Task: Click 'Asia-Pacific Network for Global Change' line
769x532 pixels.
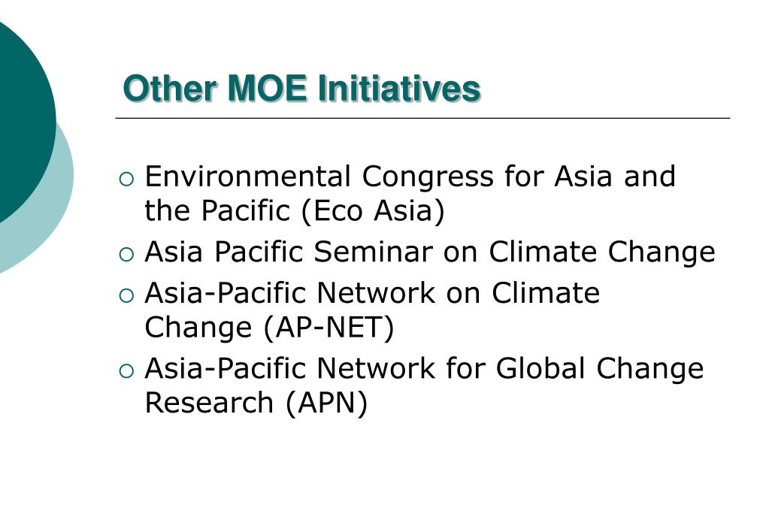Action: (x=424, y=368)
